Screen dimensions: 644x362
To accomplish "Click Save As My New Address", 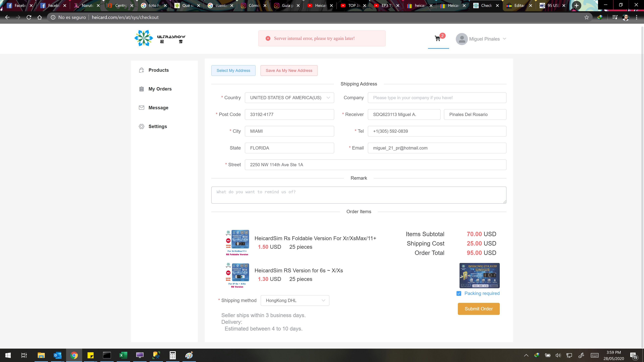I will pos(289,70).
